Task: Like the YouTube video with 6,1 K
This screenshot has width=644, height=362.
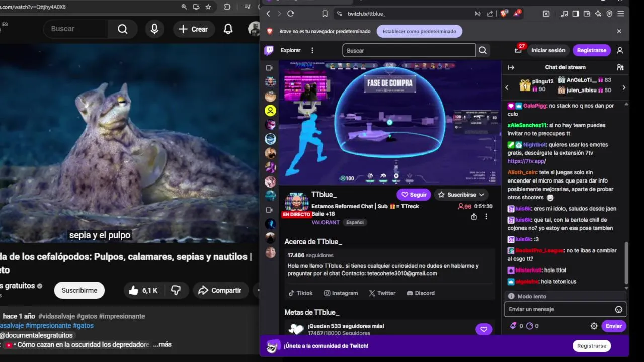Action: coord(144,290)
